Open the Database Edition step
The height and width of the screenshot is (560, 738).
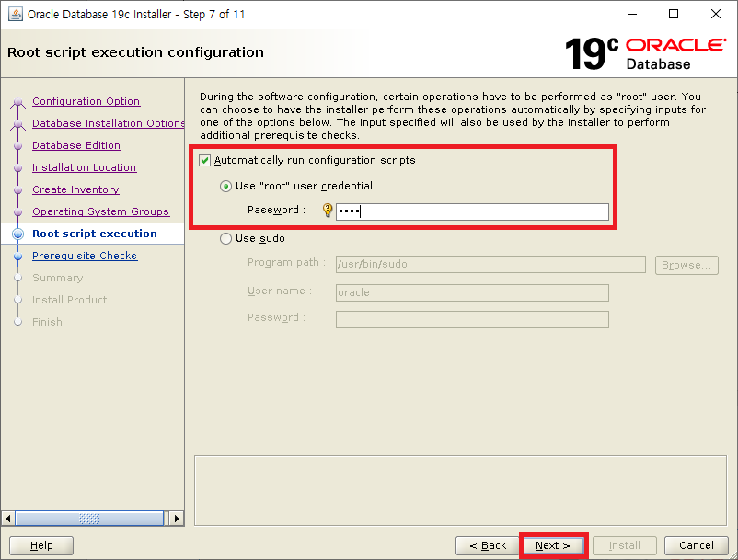tap(76, 145)
